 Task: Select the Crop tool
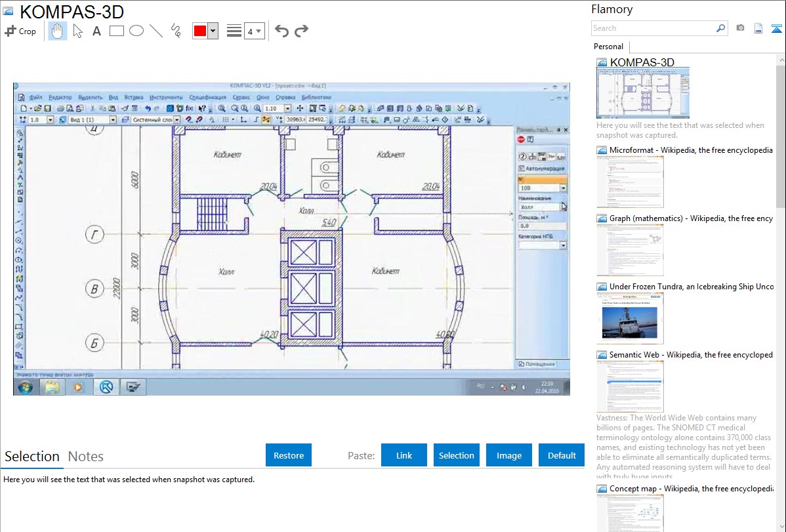click(20, 31)
